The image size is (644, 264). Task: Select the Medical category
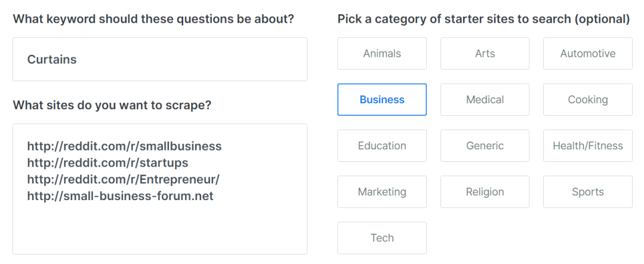pos(485,100)
